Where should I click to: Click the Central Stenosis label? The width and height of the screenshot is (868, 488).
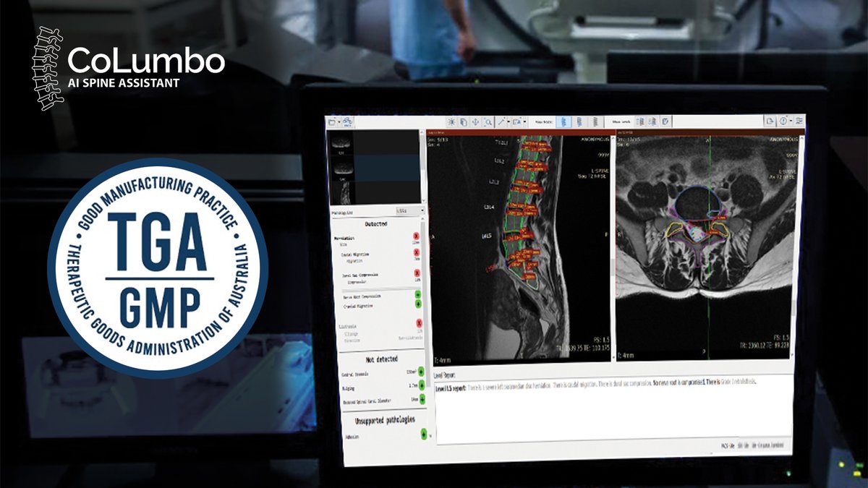[355, 374]
